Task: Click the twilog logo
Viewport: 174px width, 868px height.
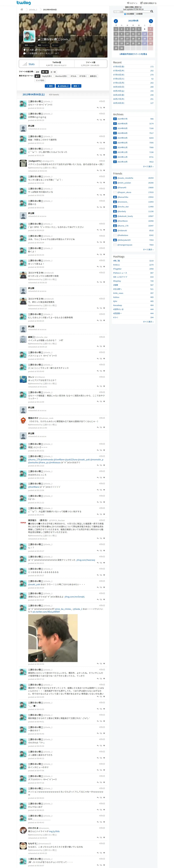Action: (x=24, y=3)
